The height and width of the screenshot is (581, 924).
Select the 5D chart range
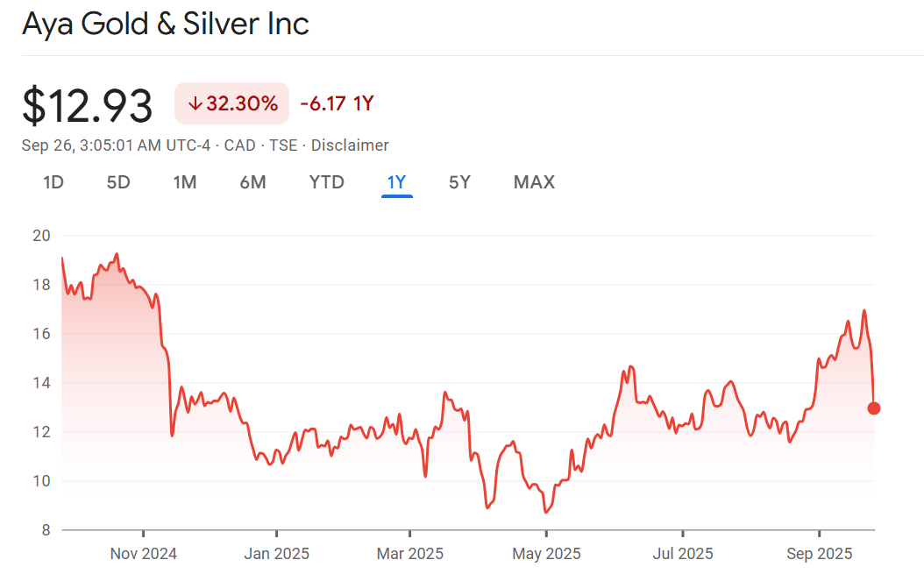[x=118, y=182]
